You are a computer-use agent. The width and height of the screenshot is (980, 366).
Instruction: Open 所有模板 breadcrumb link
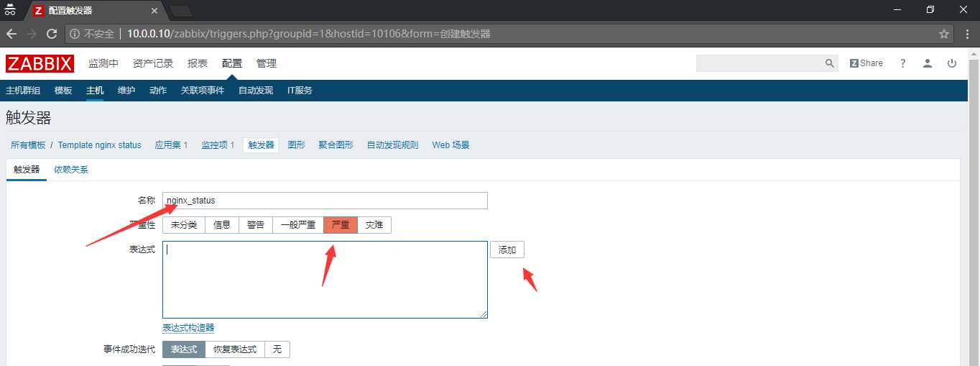coord(28,145)
